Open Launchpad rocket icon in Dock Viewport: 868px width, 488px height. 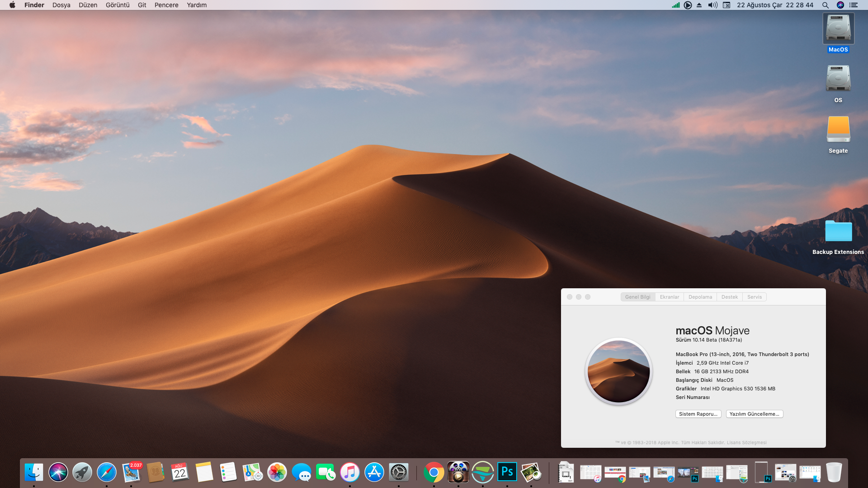coord(82,472)
